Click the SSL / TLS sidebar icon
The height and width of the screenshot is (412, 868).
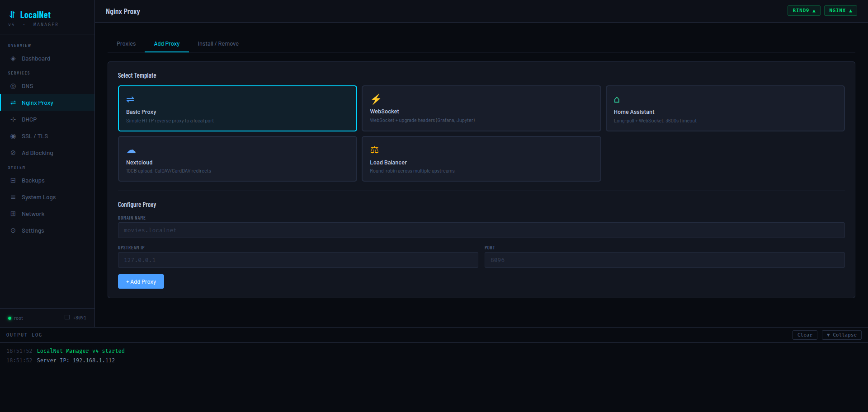(x=13, y=136)
